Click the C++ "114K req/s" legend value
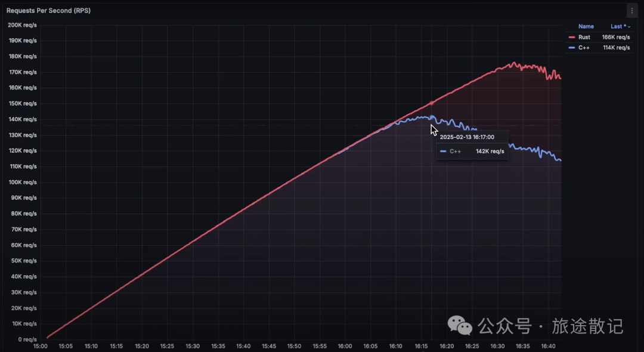 click(x=616, y=48)
